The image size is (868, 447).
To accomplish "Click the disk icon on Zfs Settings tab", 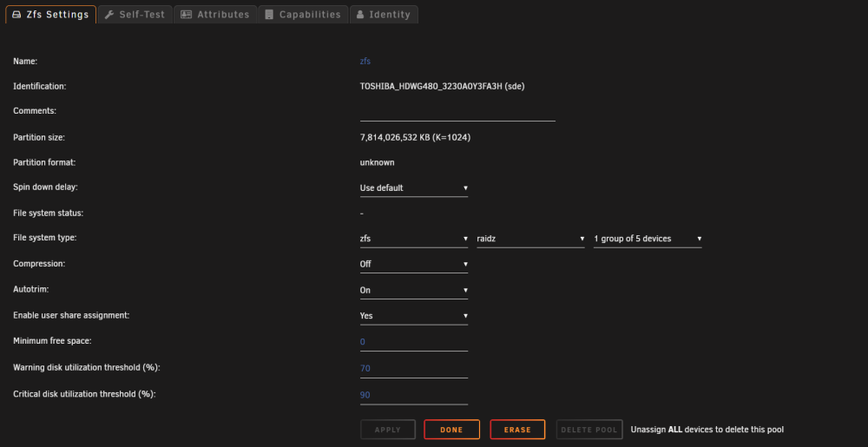I will point(17,15).
